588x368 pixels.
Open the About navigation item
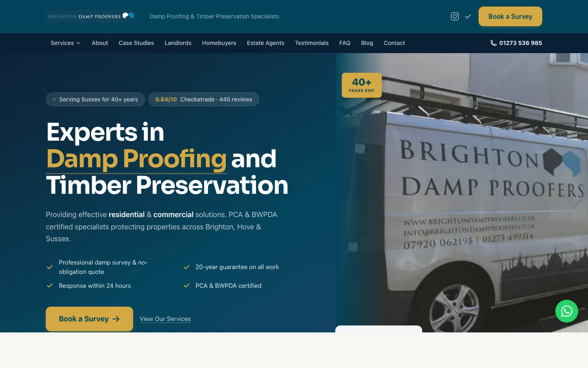pyautogui.click(x=100, y=43)
